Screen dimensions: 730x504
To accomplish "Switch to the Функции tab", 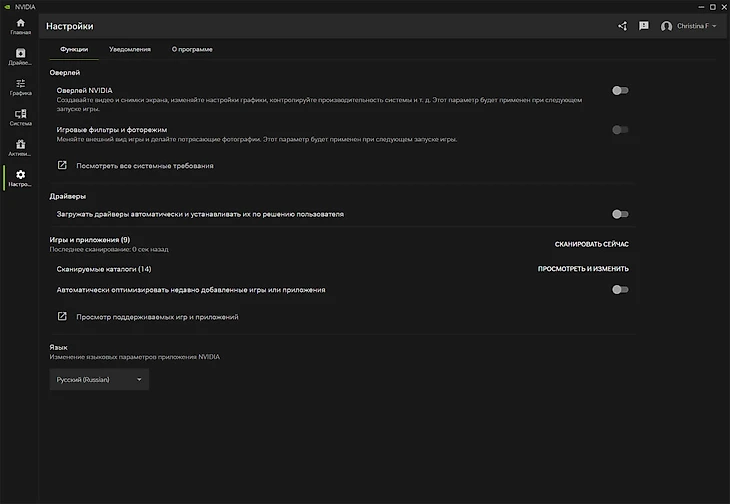I will click(x=74, y=49).
